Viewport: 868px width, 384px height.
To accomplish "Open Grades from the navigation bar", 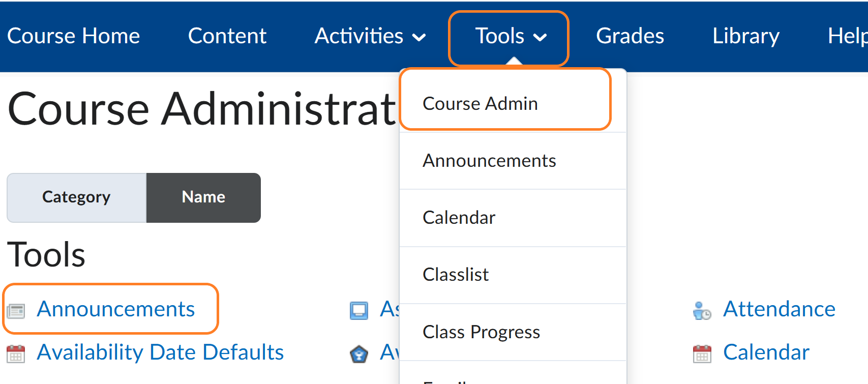I will 630,36.
